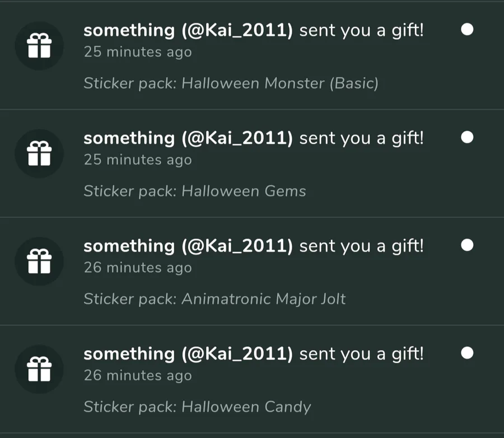Open Sticker pack: Animatronic Major Jolt text
The height and width of the screenshot is (438, 504).
(x=214, y=299)
